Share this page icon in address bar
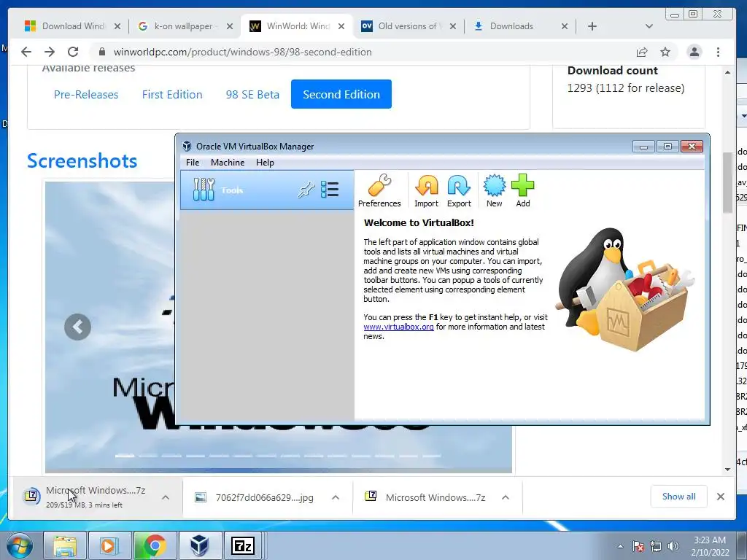Viewport: 747px width, 560px height. pyautogui.click(x=642, y=52)
